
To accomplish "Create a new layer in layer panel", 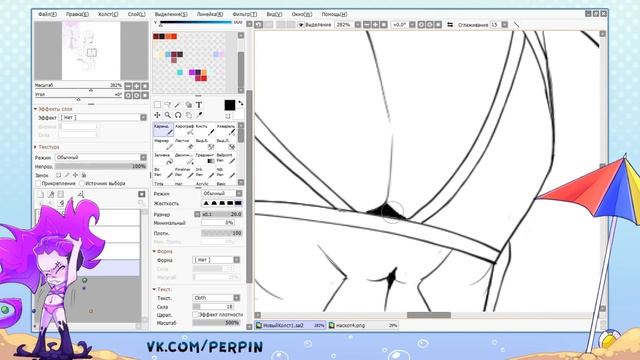I will point(40,194).
